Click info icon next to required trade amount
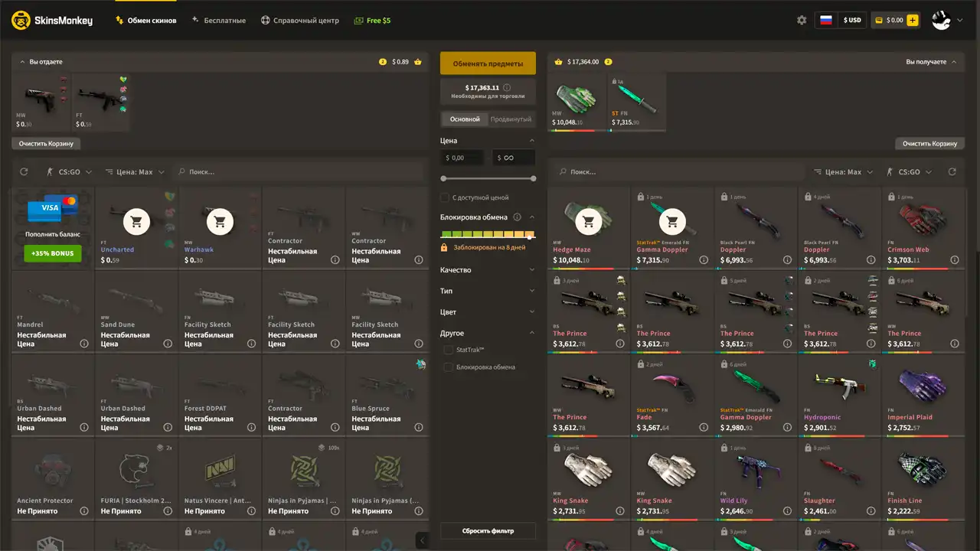Viewport: 980px width, 551px height. [507, 87]
